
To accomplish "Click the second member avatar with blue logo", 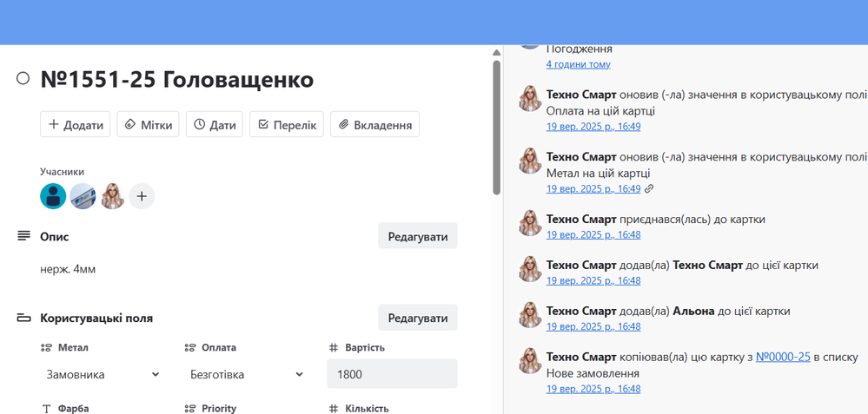I will coord(83,196).
